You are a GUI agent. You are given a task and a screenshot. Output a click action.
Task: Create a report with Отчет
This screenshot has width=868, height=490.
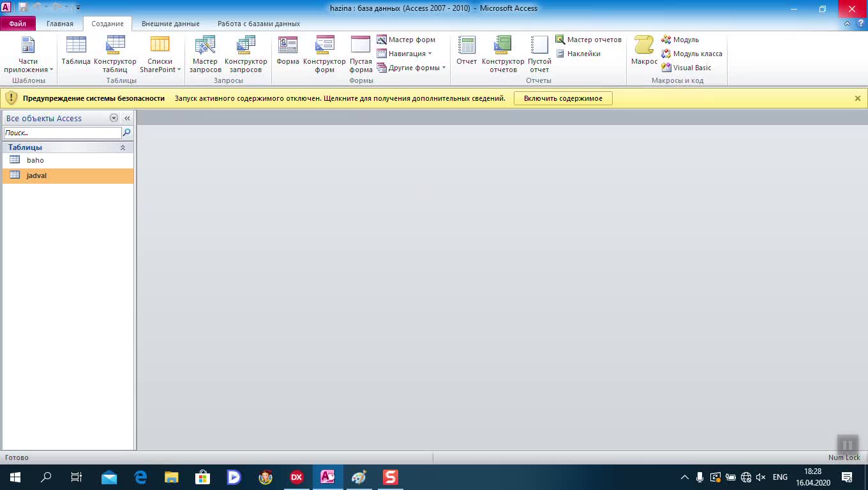tap(467, 51)
